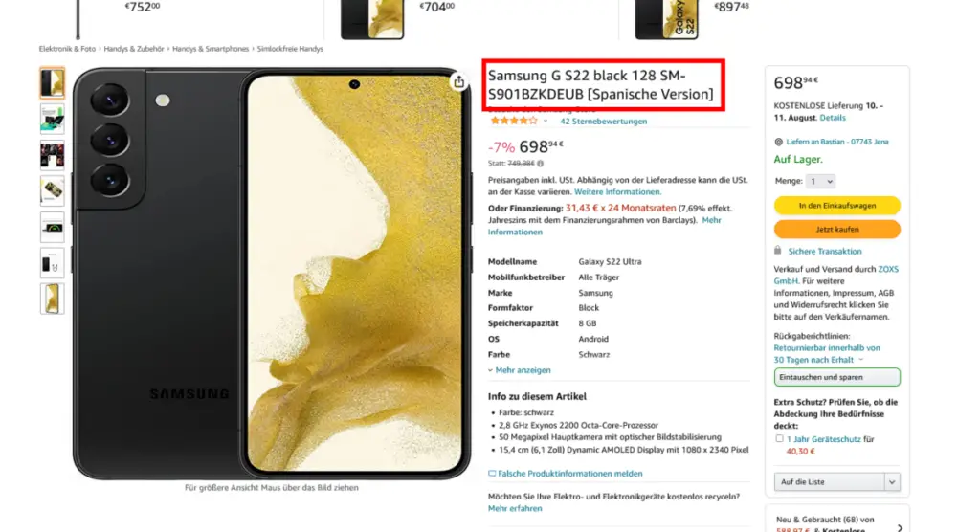
Task: Click Eintauschen und sparen button
Action: tap(836, 378)
